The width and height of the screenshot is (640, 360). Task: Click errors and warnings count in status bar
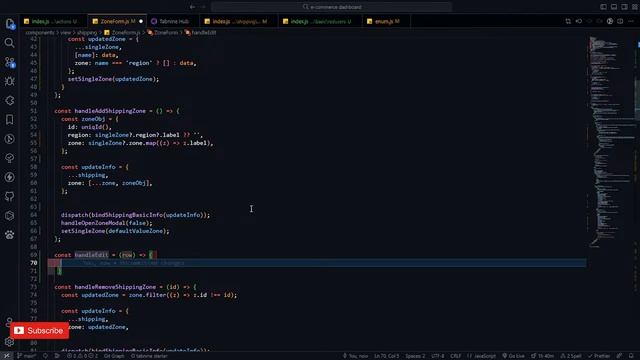[x=82, y=356]
